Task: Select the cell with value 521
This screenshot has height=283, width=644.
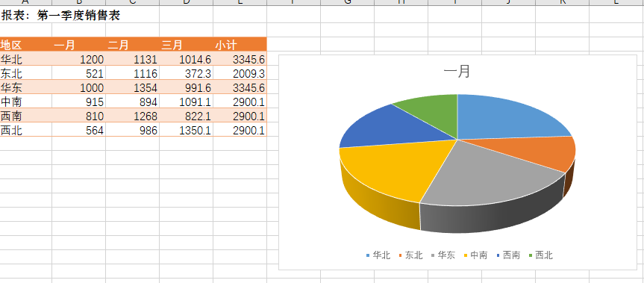Action: 79,73
